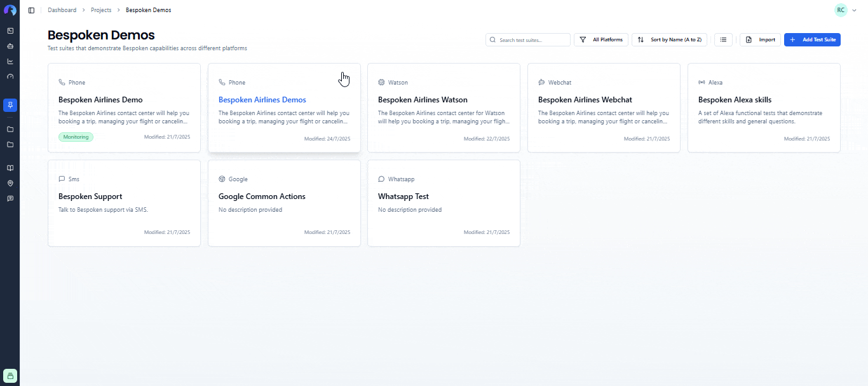Click the Google platform icon
The height and width of the screenshot is (386, 868).
point(222,179)
